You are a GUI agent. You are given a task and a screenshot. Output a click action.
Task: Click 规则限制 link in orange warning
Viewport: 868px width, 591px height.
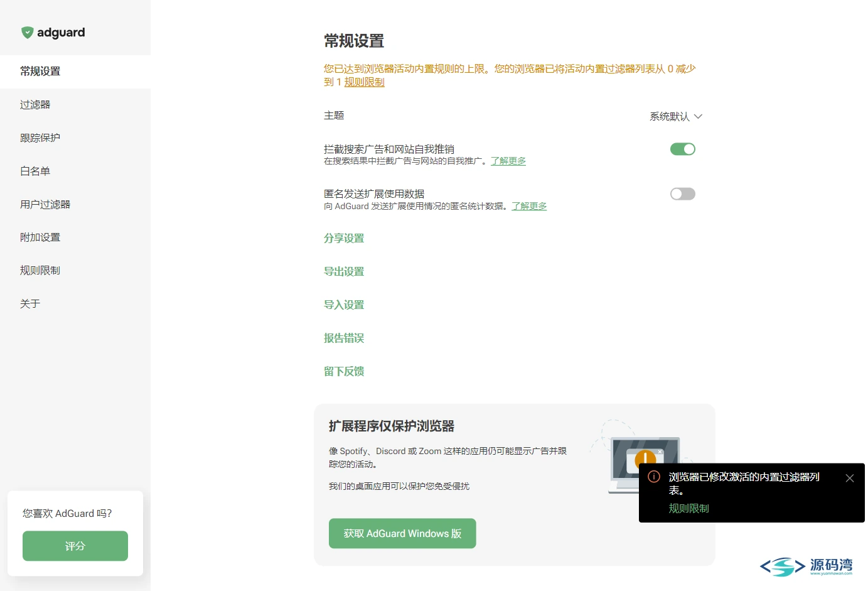click(364, 82)
